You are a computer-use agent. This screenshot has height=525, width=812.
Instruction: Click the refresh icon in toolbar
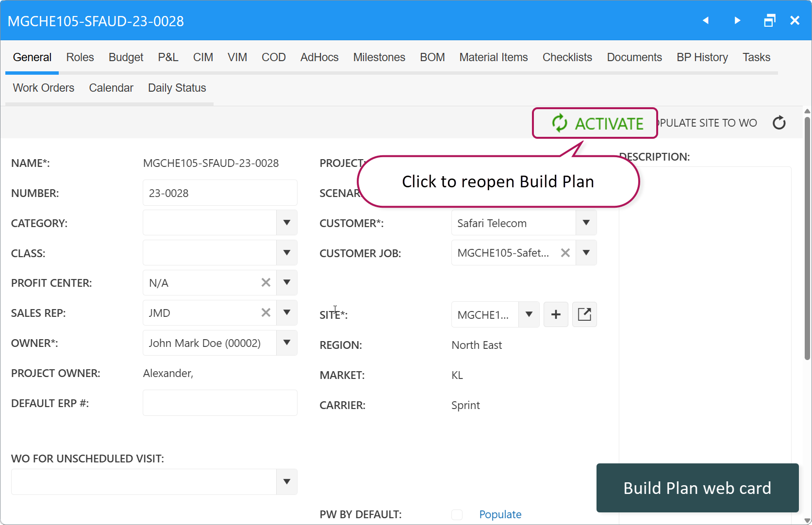pos(779,123)
